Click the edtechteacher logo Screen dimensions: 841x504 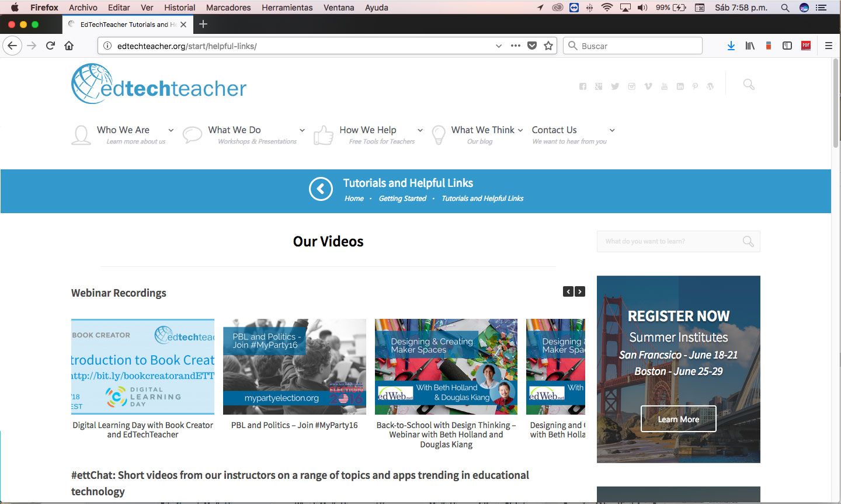[x=159, y=84]
